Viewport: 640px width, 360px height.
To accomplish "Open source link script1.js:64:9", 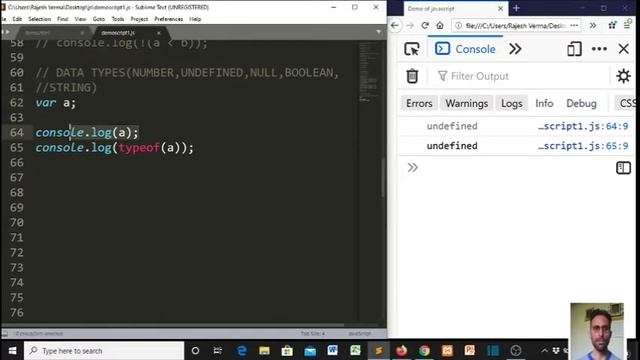I will click(x=583, y=126).
